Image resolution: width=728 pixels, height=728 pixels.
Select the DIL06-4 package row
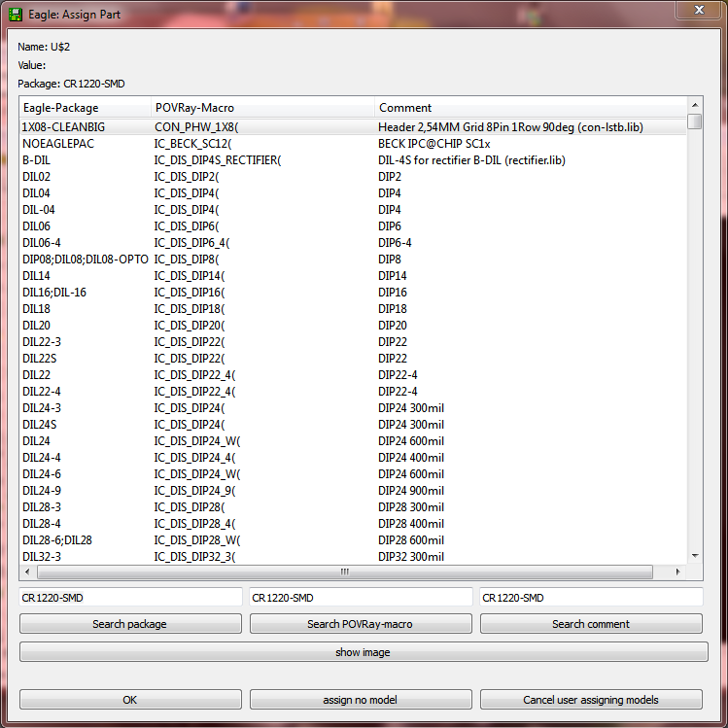point(353,243)
